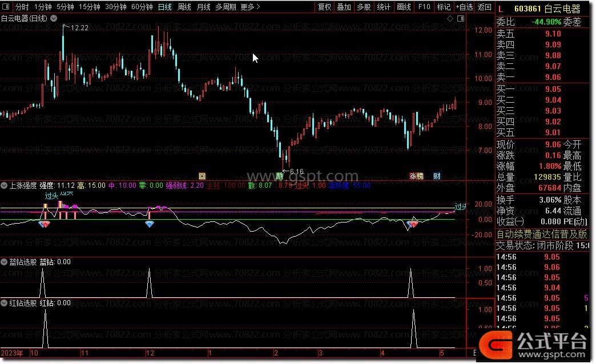Click the 外盘 value 67684

(550, 188)
